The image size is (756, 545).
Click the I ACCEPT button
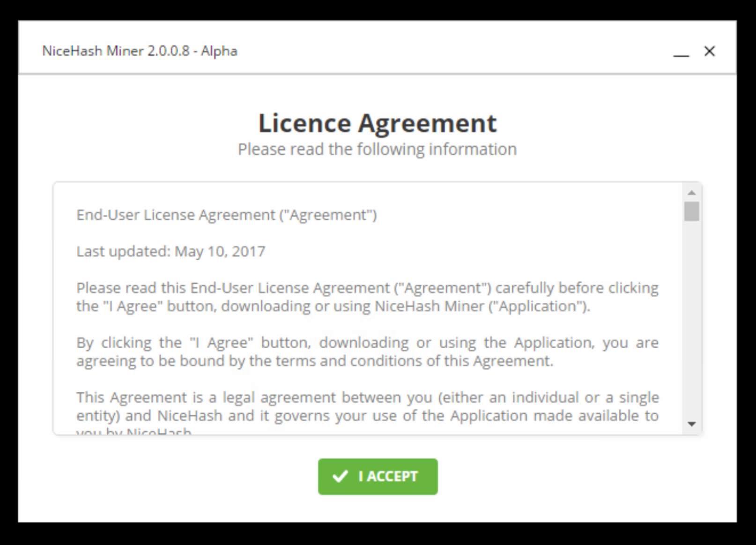point(378,476)
